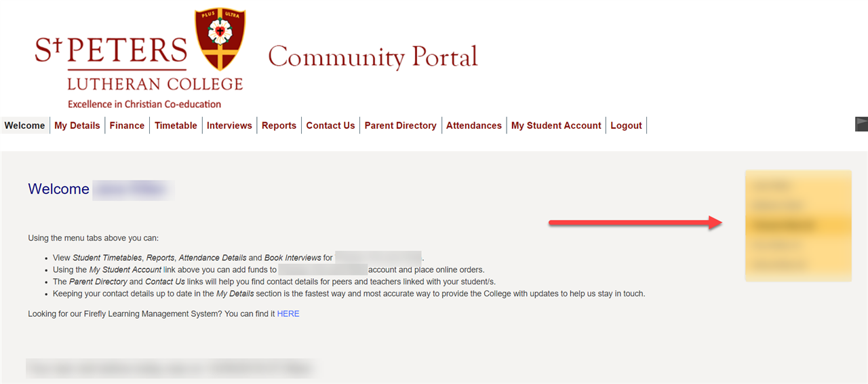Image resolution: width=868 pixels, height=384 pixels.
Task: Open the Contact Us tab
Action: coord(330,126)
